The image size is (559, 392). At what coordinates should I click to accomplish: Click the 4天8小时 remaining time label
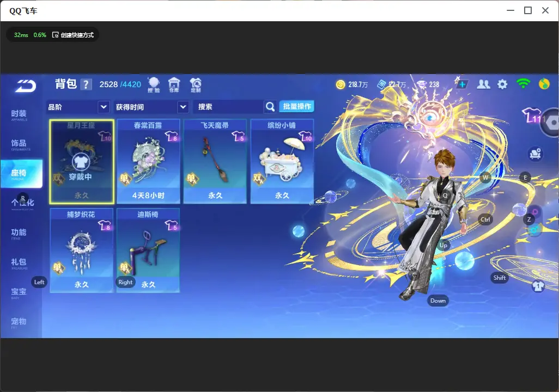148,195
